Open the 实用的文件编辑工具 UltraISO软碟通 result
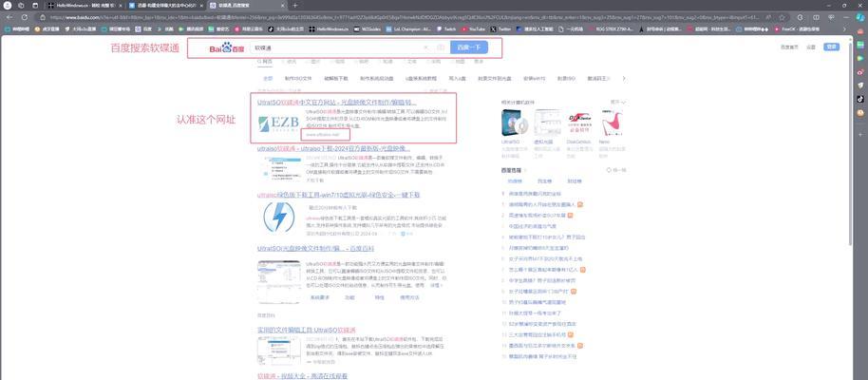868x380 pixels. coord(306,330)
